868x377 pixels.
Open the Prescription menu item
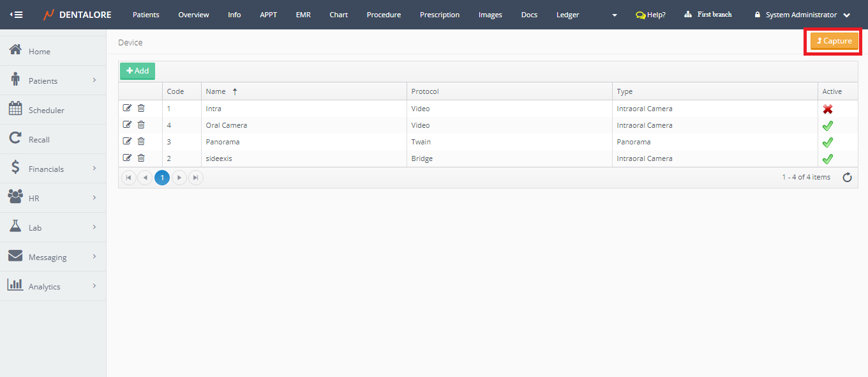[439, 15]
